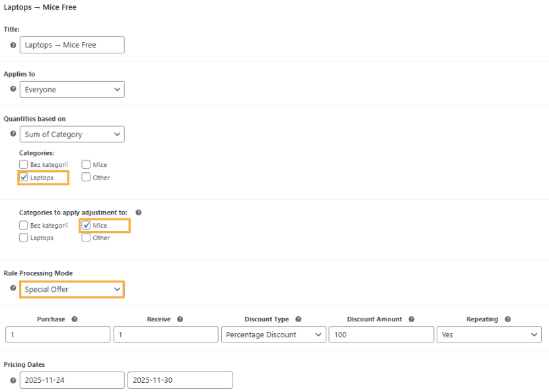This screenshot has width=549, height=392.
Task: Click help icon beside Pricing Dates fields
Action: click(13, 380)
